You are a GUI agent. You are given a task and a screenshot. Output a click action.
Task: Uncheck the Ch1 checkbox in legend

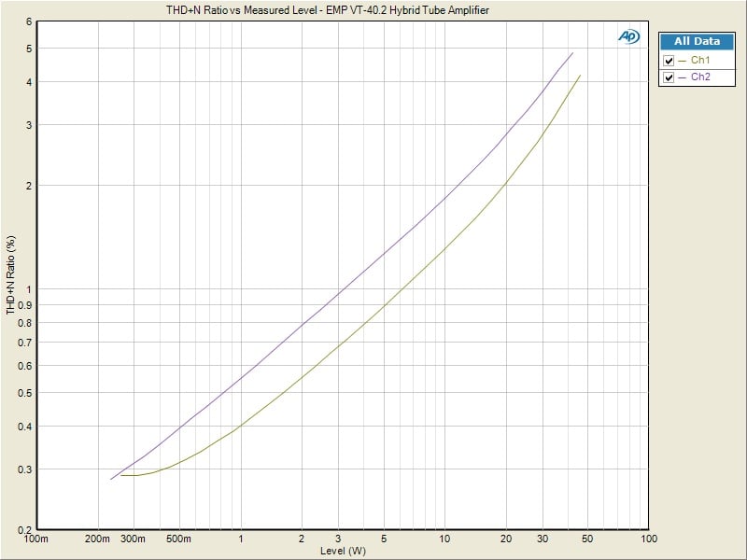click(669, 61)
